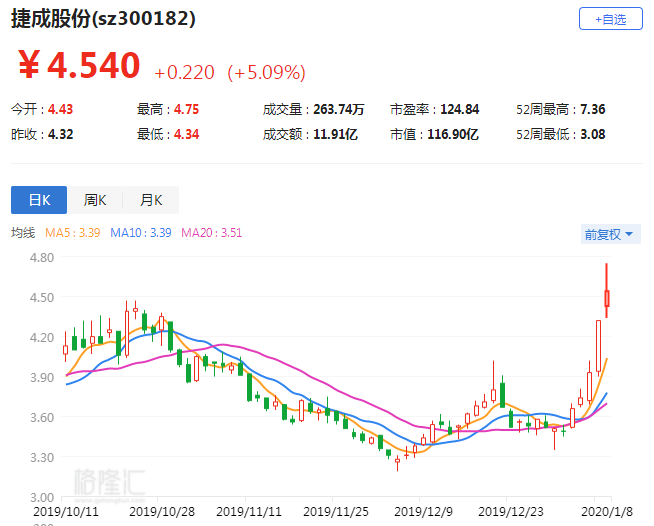Click the 2019/11/11 date label on the axis
654x526 pixels.
click(249, 511)
